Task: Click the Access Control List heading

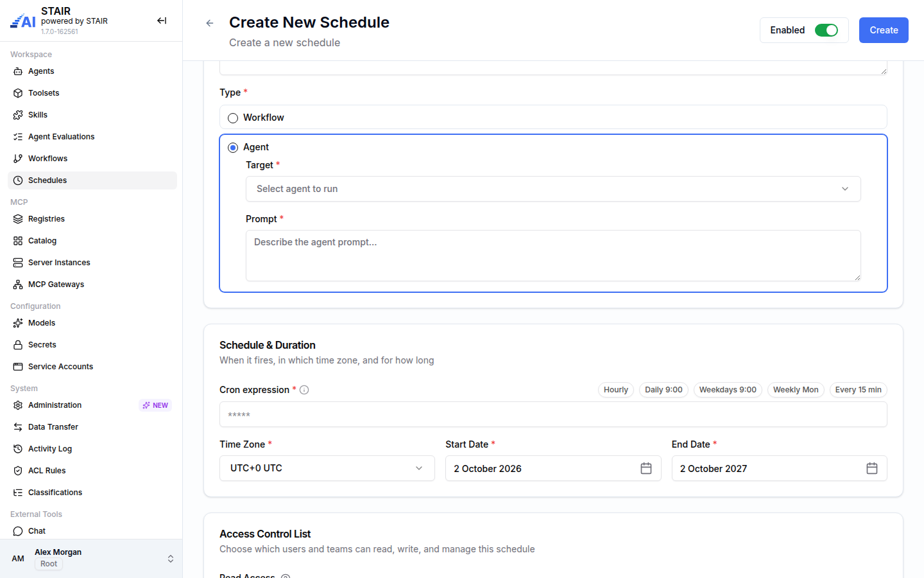Action: click(x=265, y=534)
